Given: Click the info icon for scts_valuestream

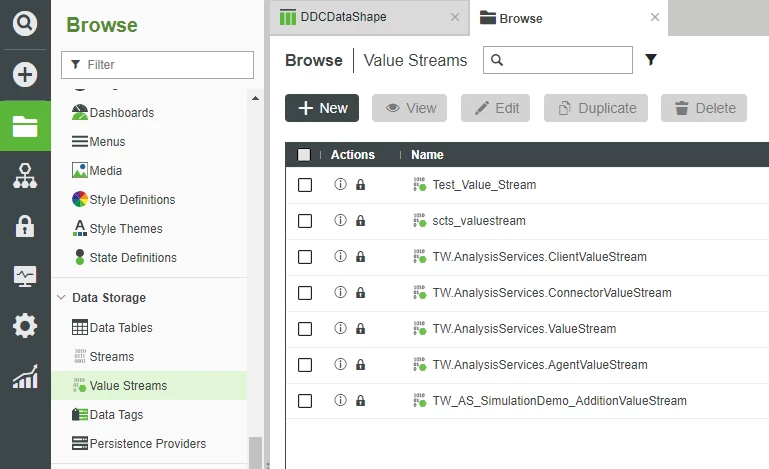Looking at the screenshot, I should [340, 220].
